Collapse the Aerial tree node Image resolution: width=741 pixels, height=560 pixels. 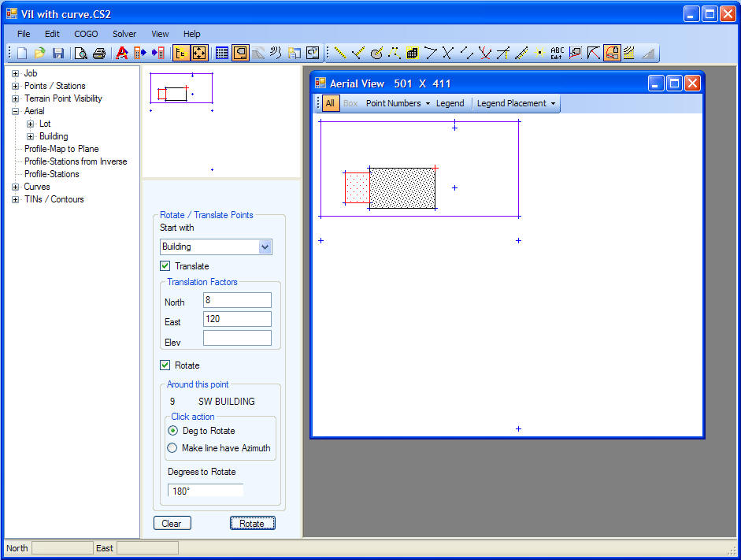[15, 112]
